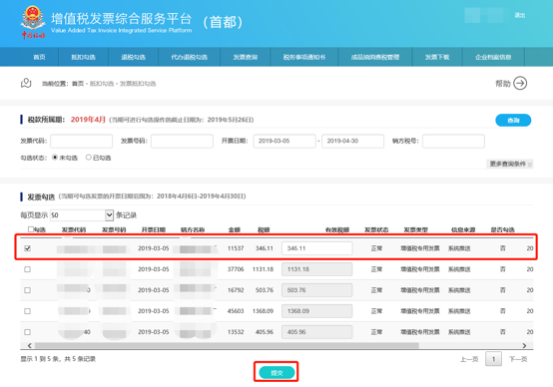Toggle the select-all 勾选 header checkbox
This screenshot has height=387, width=553.
coord(31,229)
